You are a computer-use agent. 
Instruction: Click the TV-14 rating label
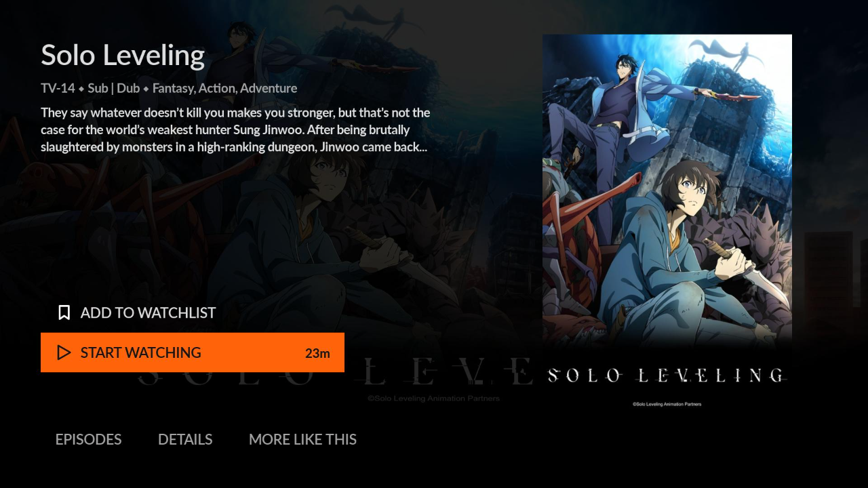pos(58,88)
